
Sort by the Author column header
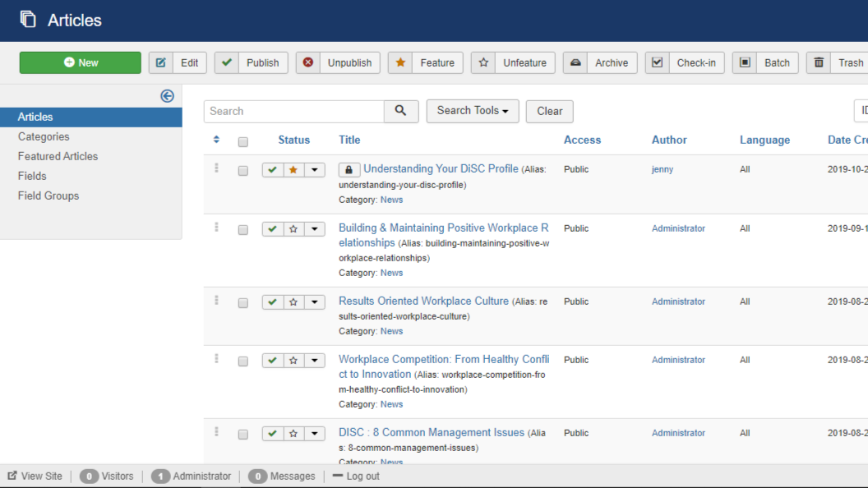669,140
